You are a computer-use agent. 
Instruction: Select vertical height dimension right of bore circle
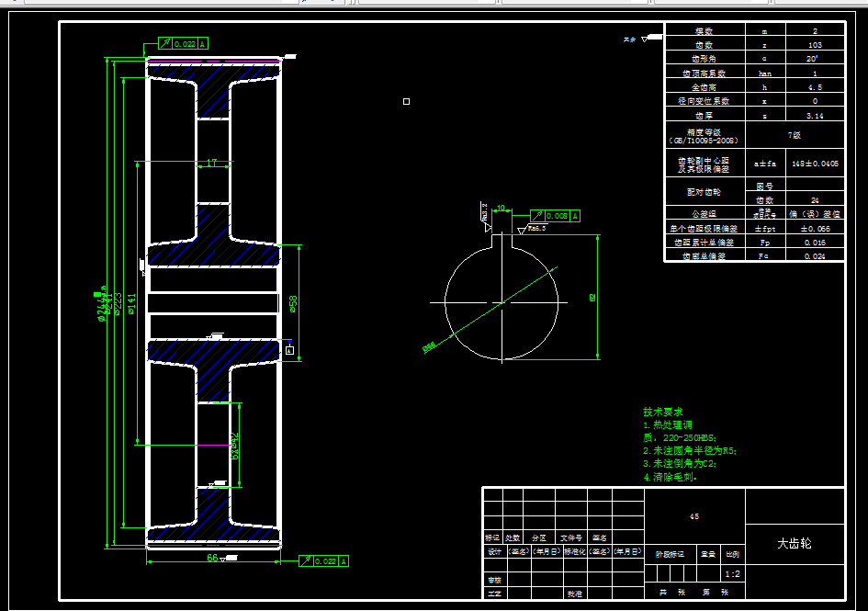tap(592, 298)
